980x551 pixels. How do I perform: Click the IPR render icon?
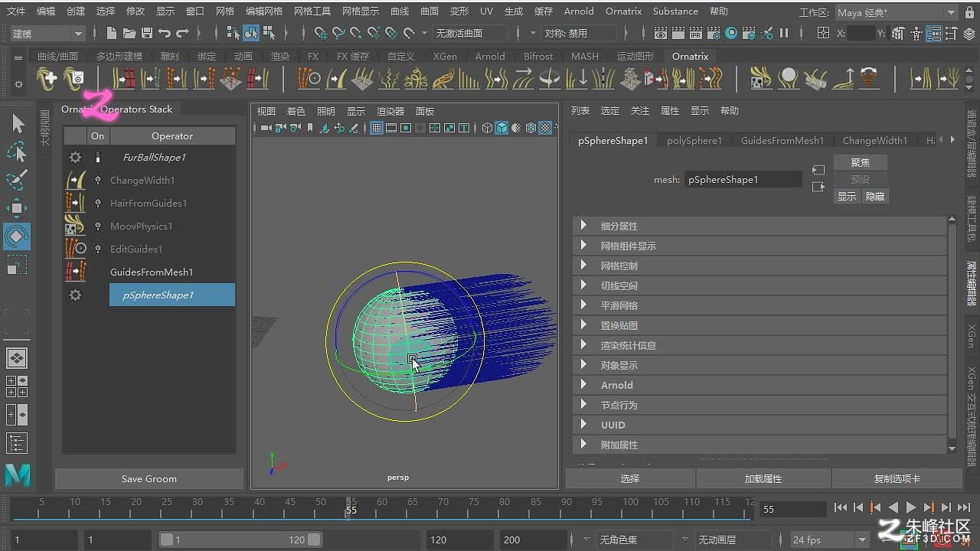click(x=696, y=33)
